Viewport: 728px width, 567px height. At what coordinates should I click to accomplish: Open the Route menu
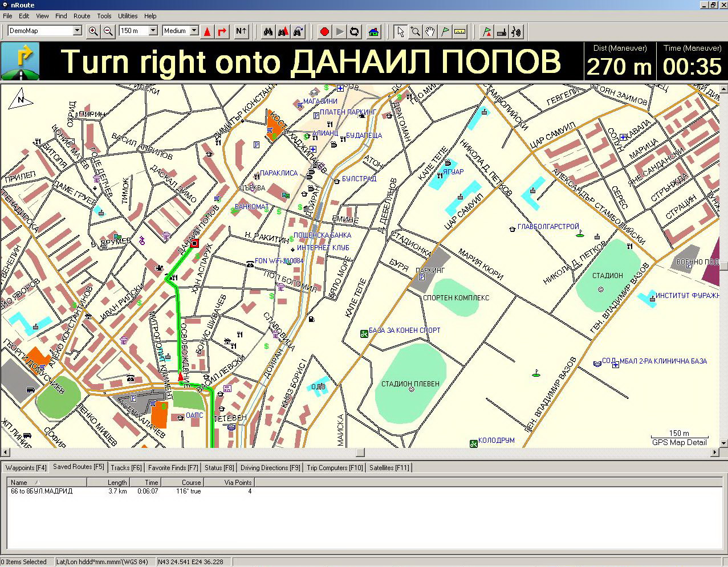pos(82,16)
